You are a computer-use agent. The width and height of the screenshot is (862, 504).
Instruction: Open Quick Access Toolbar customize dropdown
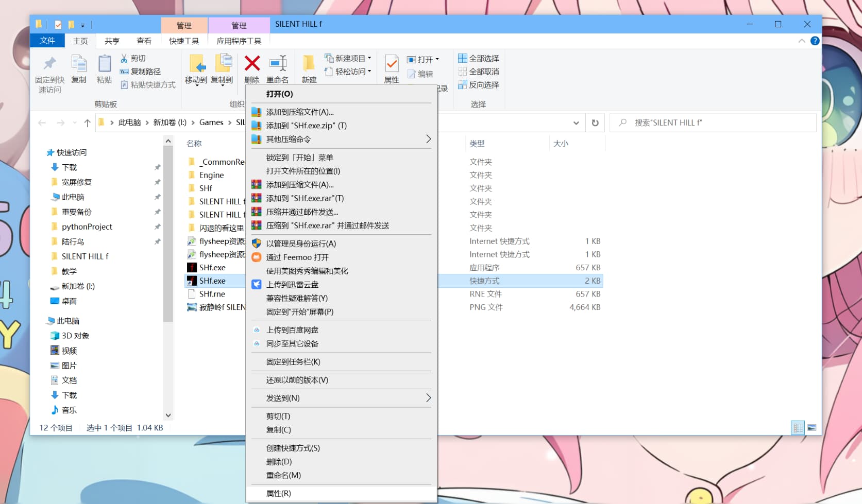[82, 25]
